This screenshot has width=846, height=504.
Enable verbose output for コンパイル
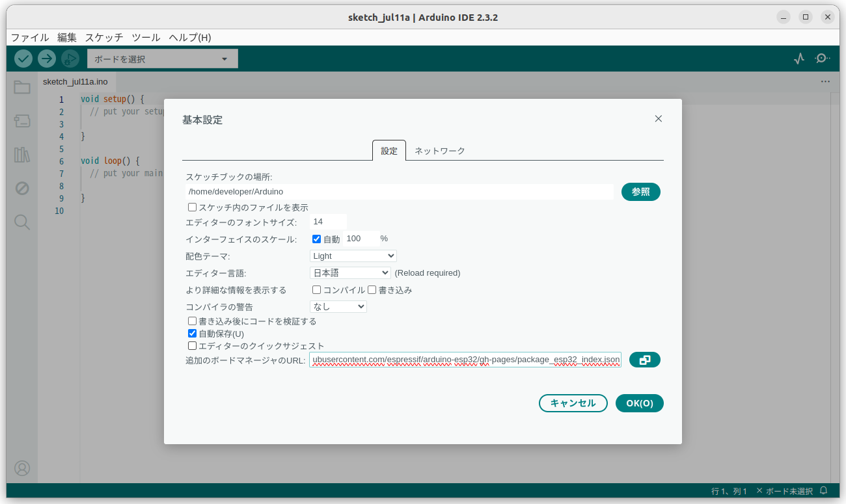(x=316, y=289)
